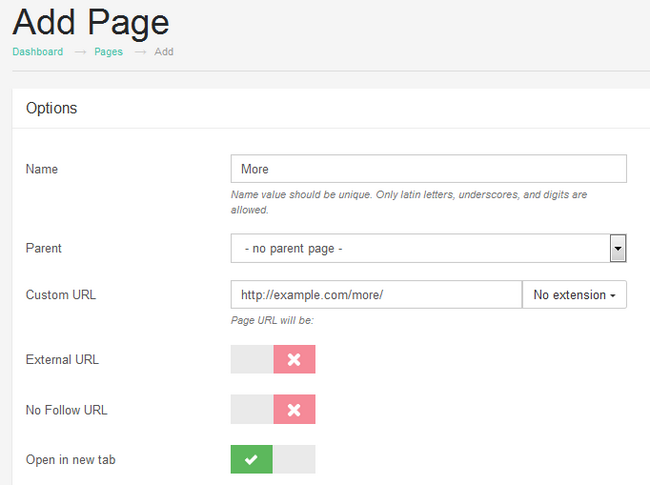Screen dimensions: 650x485
Task: Click the Parent dropdown arrow button
Action: [x=618, y=248]
